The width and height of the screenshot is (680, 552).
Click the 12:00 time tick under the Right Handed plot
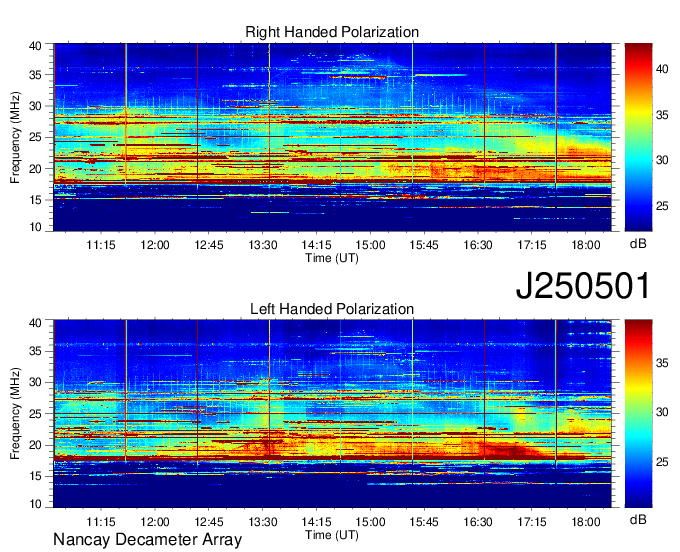click(x=155, y=245)
